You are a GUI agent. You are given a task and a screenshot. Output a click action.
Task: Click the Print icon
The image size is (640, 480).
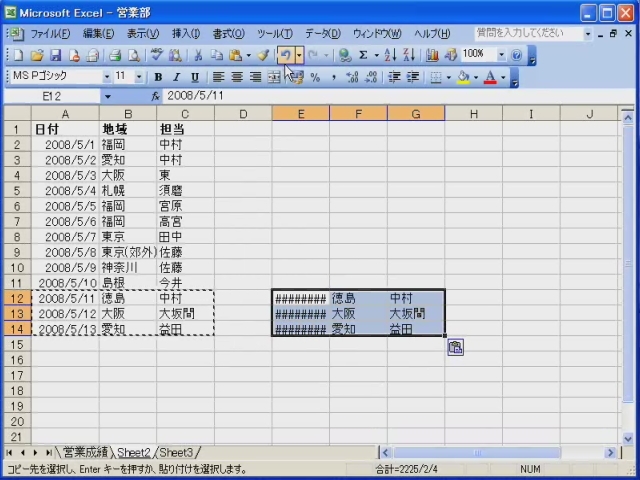[x=115, y=56]
